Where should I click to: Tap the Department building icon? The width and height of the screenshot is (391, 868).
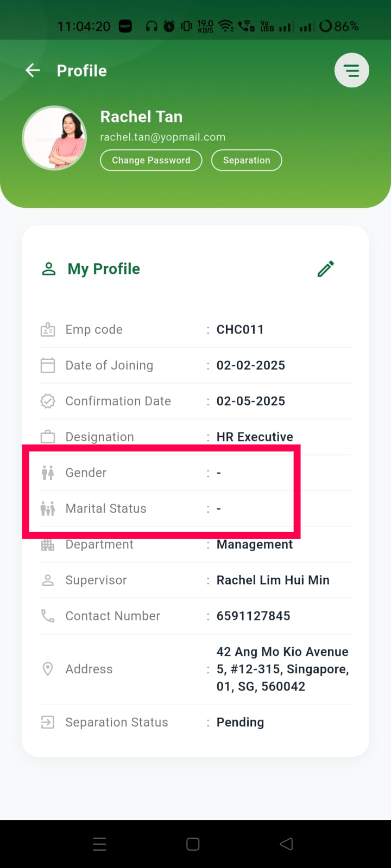[x=48, y=545]
